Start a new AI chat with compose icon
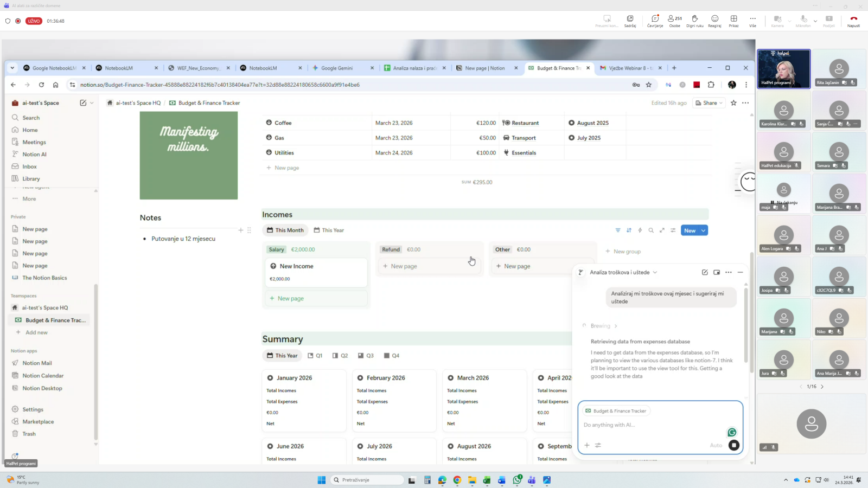The width and height of the screenshot is (868, 488). (x=705, y=272)
